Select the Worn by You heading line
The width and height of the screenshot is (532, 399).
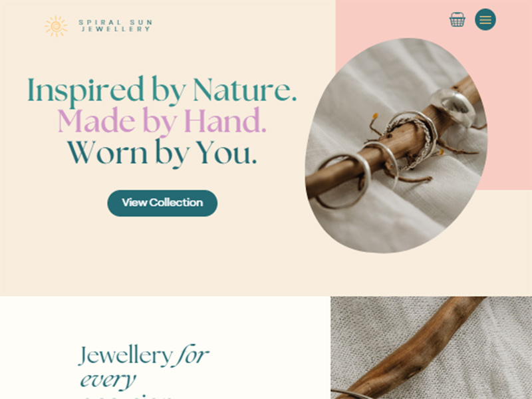[x=162, y=153]
